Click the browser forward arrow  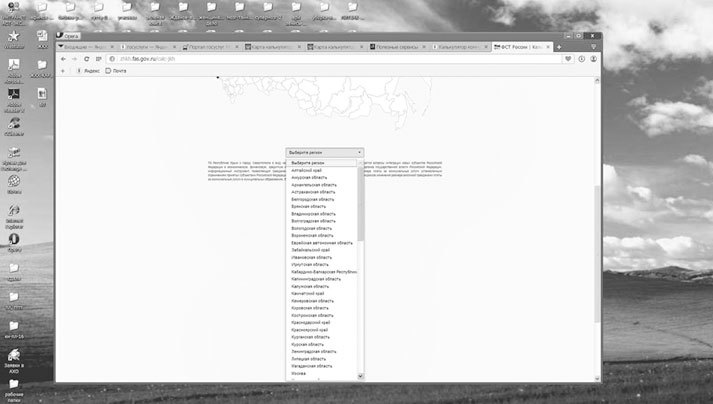[74, 59]
